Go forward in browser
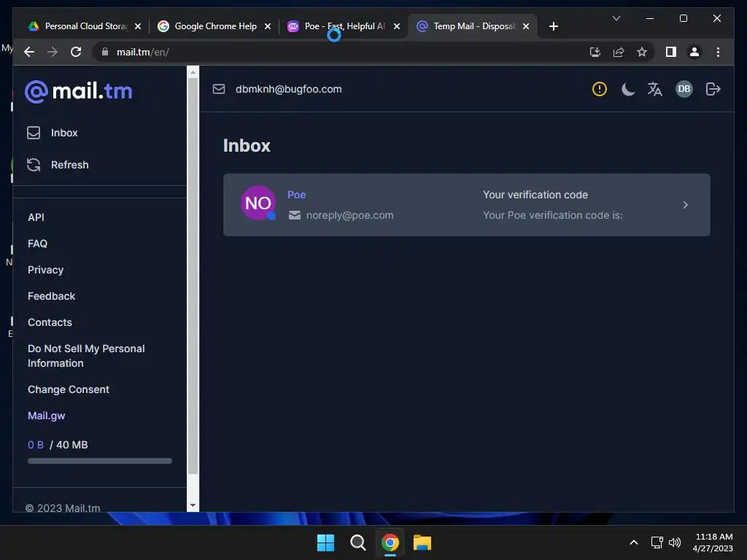The width and height of the screenshot is (747, 560). pos(53,52)
